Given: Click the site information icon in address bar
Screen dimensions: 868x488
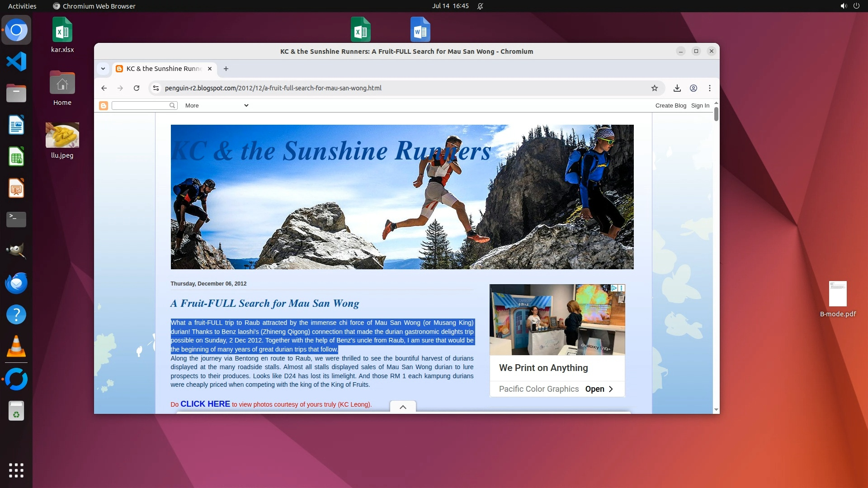Looking at the screenshot, I should (x=156, y=88).
